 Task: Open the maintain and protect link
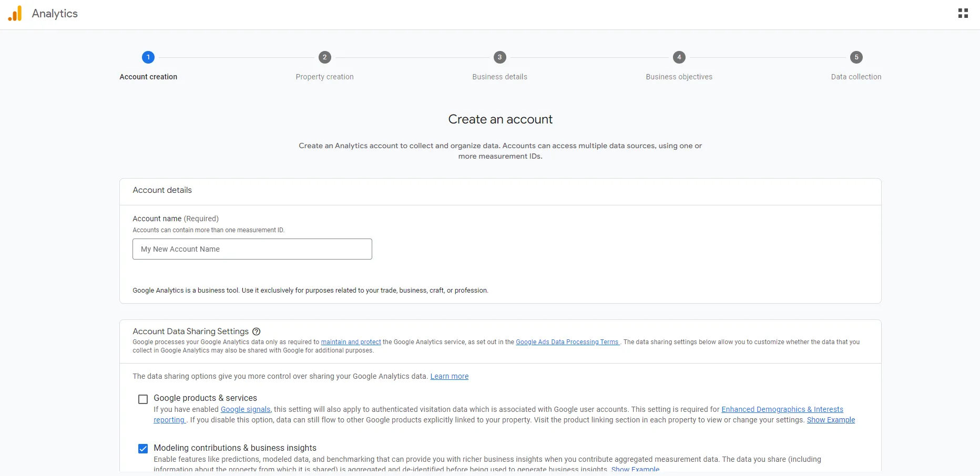[x=351, y=342]
